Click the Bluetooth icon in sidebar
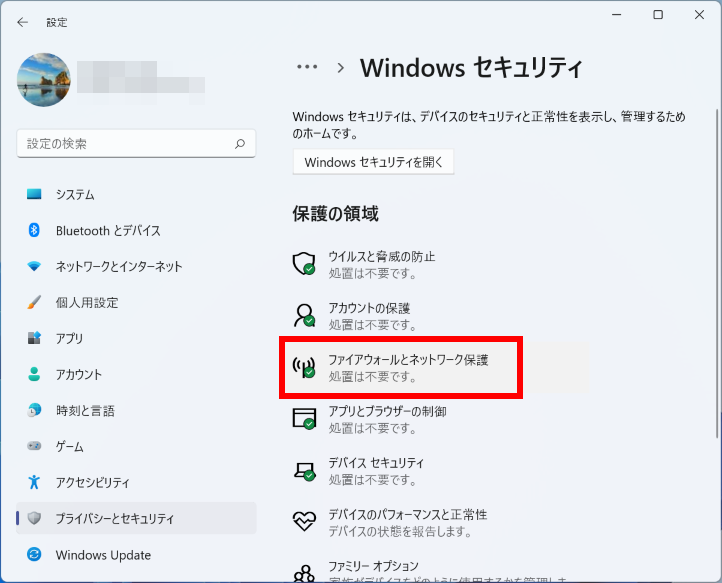The width and height of the screenshot is (722, 583). [x=34, y=230]
